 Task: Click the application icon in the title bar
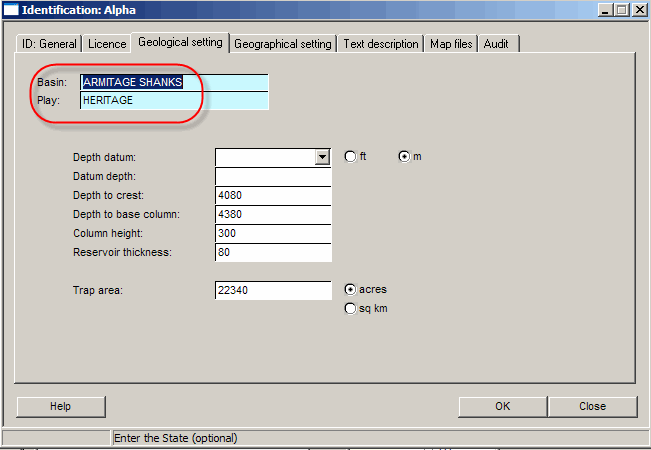(11, 10)
